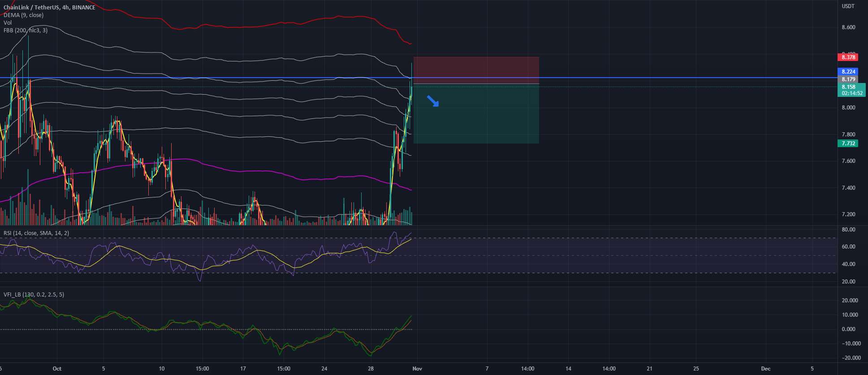868x375 pixels.
Task: Select the Vol indicator label
Action: (8, 22)
